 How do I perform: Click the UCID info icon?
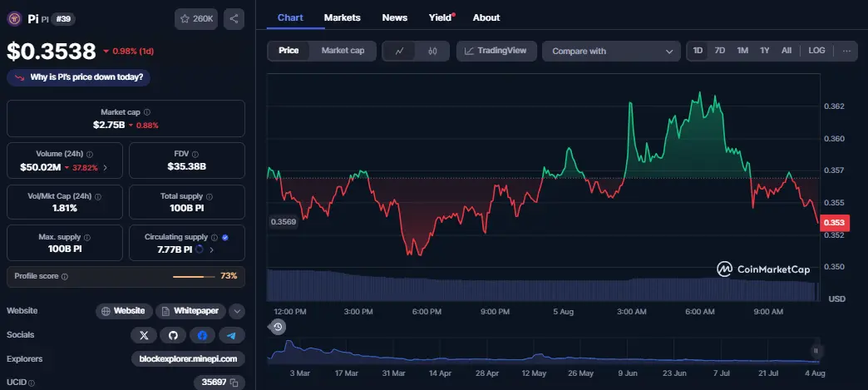tap(32, 383)
